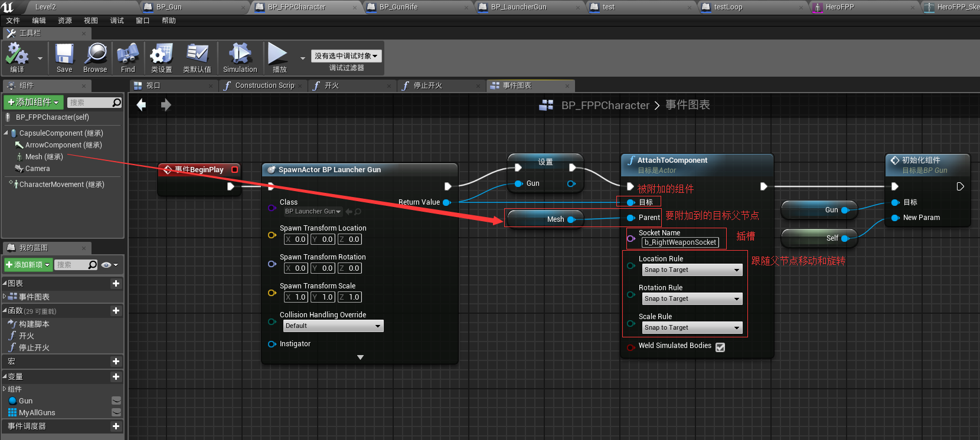Toggle visibility of the MyAllGuns variable
Image resolution: width=980 pixels, height=440 pixels.
point(116,412)
